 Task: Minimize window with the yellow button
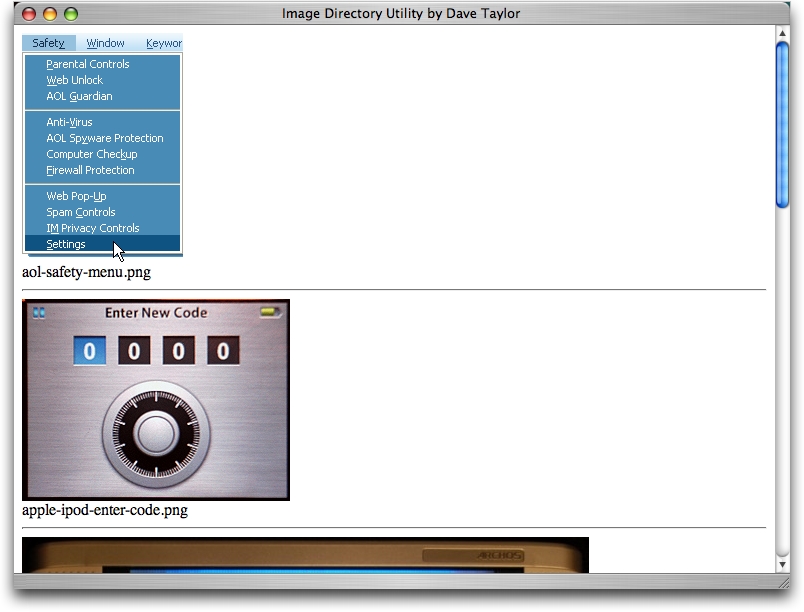pyautogui.click(x=49, y=14)
